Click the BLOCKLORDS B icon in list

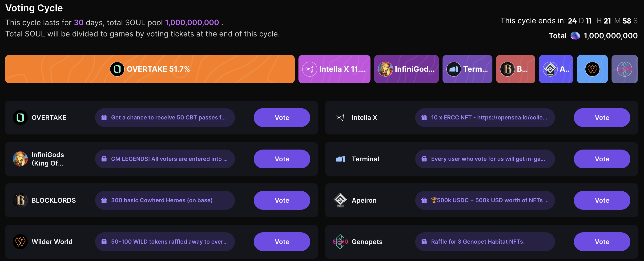point(20,200)
